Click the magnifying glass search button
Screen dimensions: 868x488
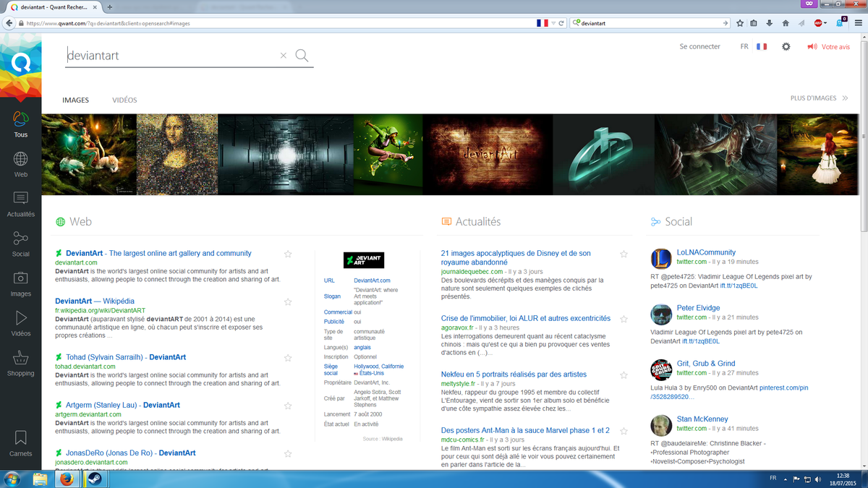coord(302,56)
